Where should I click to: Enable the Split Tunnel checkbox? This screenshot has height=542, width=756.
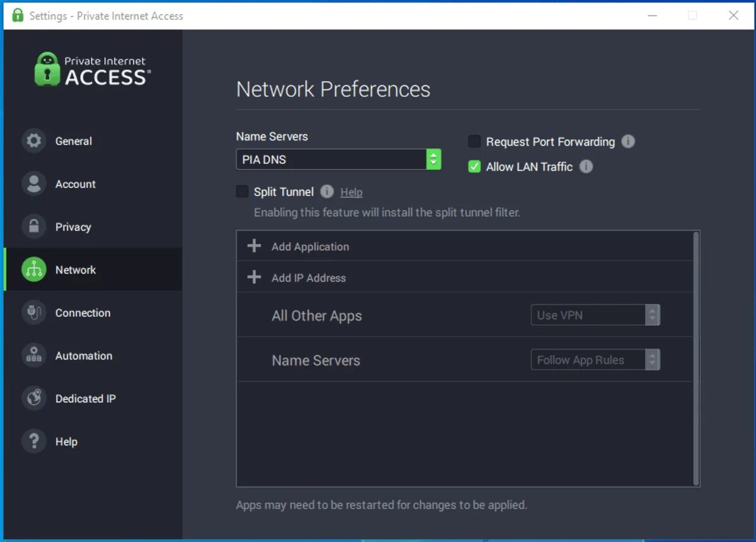[x=242, y=192]
